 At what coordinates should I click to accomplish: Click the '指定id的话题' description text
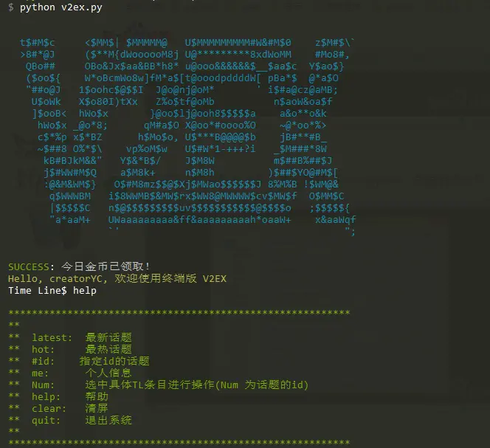point(114,361)
